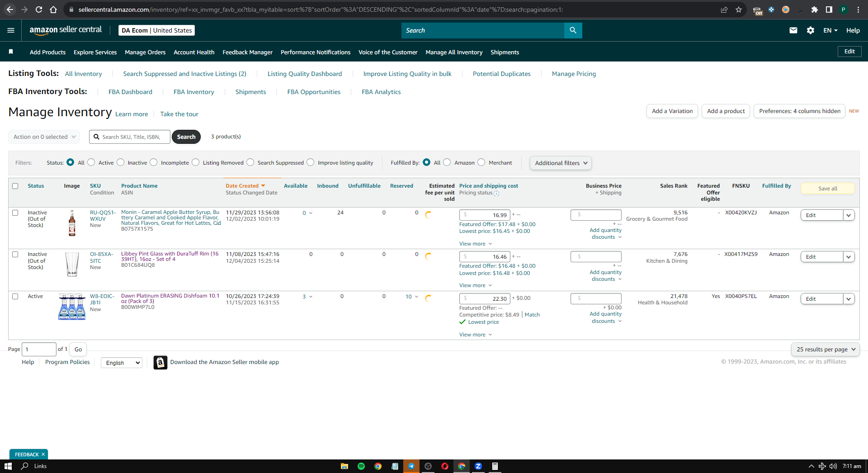Select Merchant under Fulfilled By

coord(481,162)
